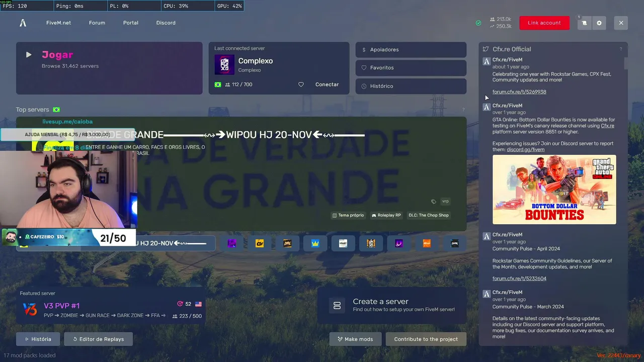Open the Apoiadores server list

(411, 50)
